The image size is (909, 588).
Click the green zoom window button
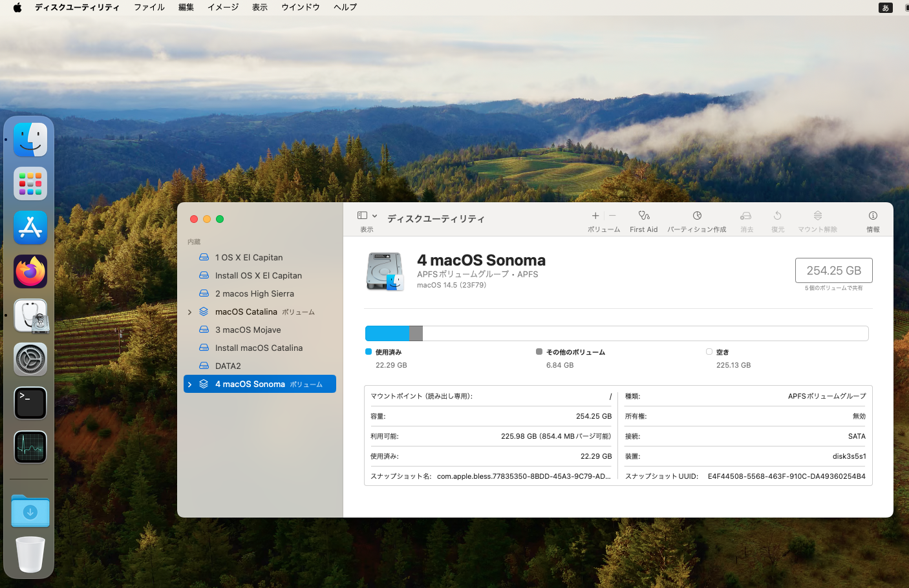[220, 219]
